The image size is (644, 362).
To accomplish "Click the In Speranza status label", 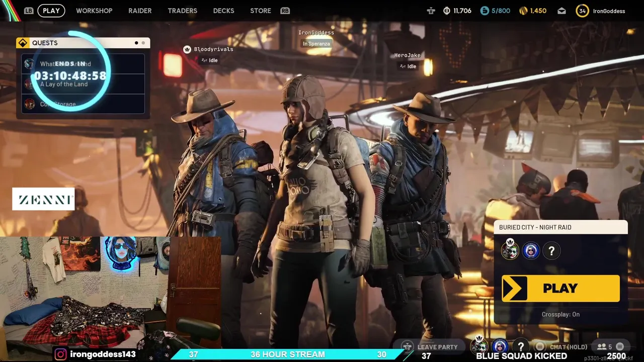I will pos(316,44).
